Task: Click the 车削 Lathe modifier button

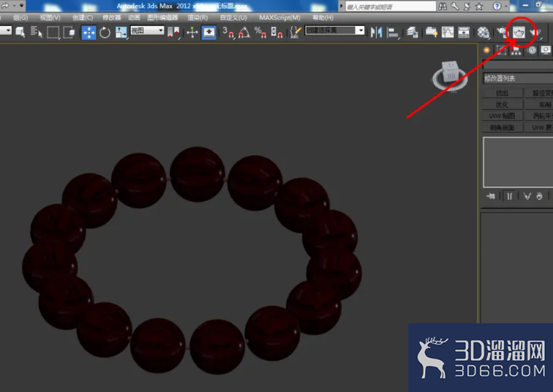Action: (x=539, y=105)
